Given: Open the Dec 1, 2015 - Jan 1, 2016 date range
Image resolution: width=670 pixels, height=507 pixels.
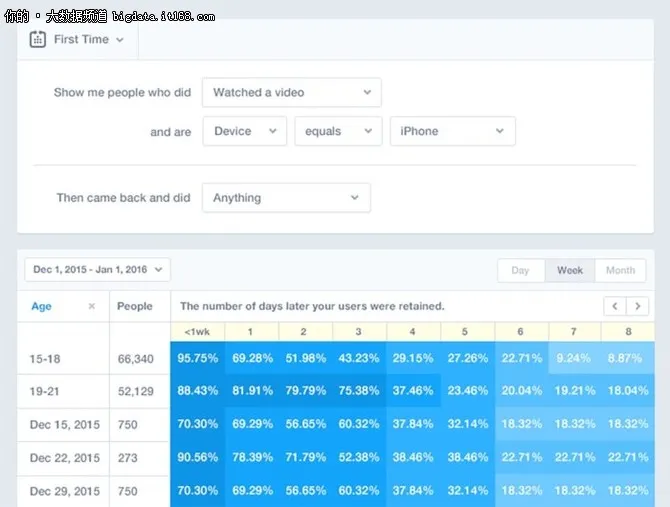Looking at the screenshot, I should pos(97,270).
